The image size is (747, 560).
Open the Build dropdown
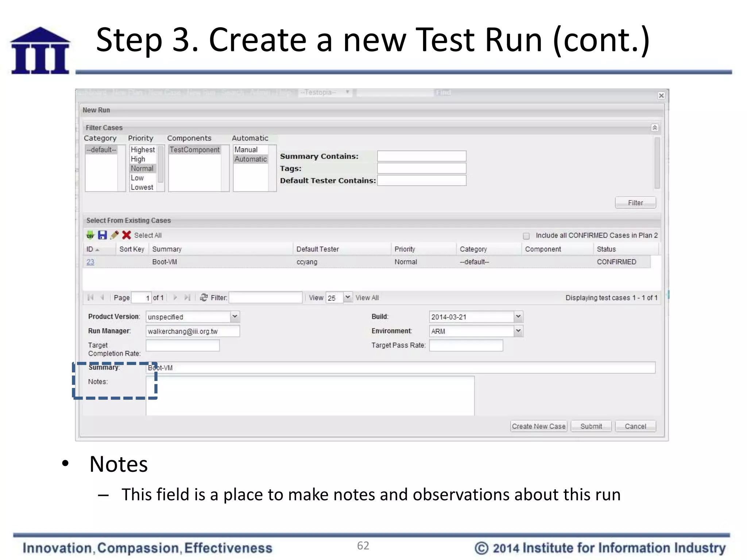pos(518,316)
